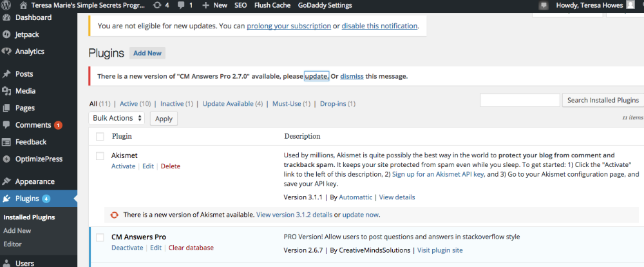
Task: Click the Comments pending count badge
Action: pos(58,125)
